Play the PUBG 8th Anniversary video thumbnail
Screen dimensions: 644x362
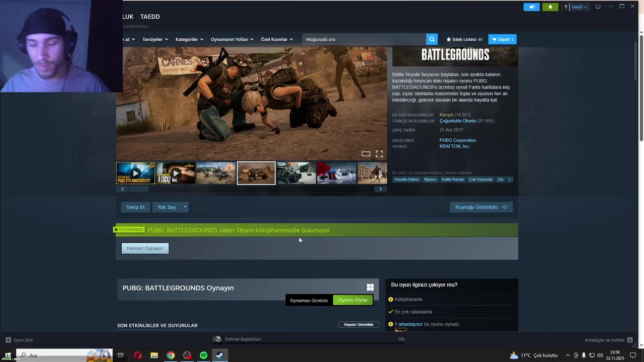135,173
